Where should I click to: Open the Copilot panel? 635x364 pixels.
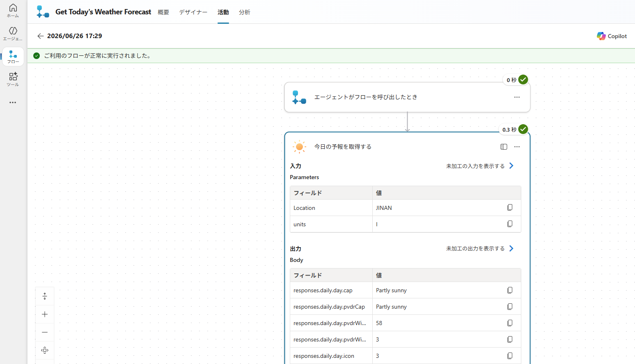(x=612, y=36)
